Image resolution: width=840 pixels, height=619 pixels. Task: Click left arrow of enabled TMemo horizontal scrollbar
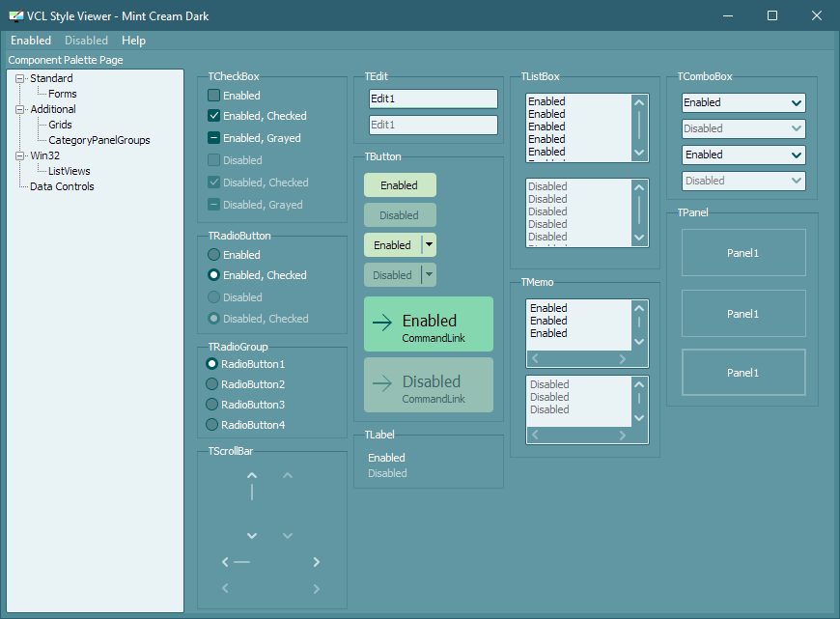click(535, 358)
